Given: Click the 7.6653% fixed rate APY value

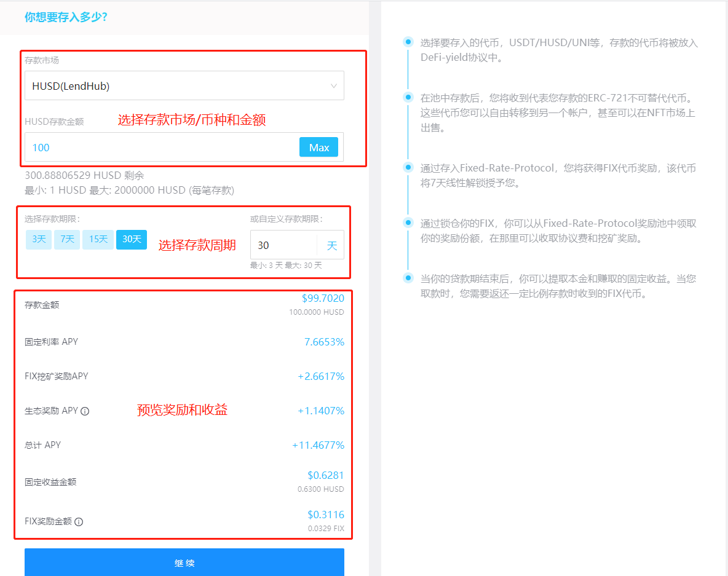Looking at the screenshot, I should point(324,342).
